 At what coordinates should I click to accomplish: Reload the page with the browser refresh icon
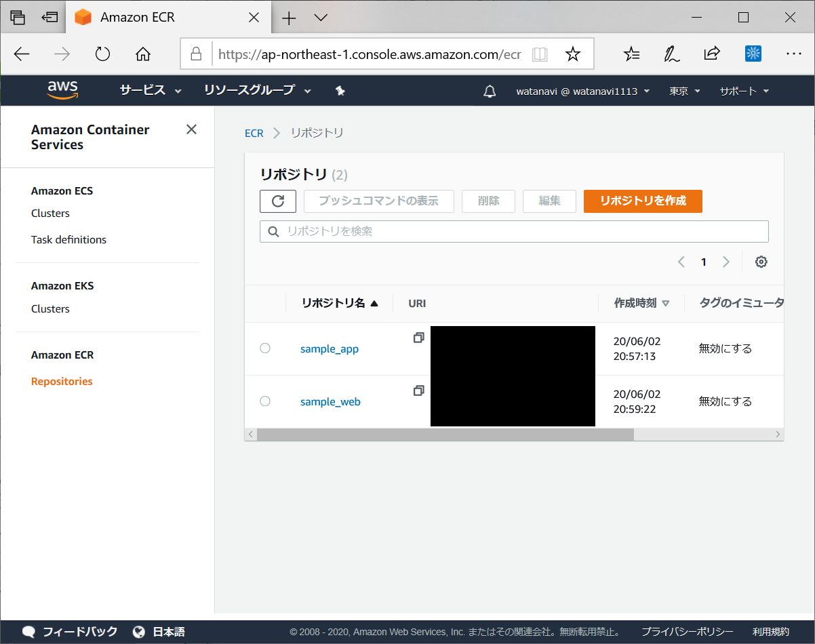pyautogui.click(x=102, y=54)
